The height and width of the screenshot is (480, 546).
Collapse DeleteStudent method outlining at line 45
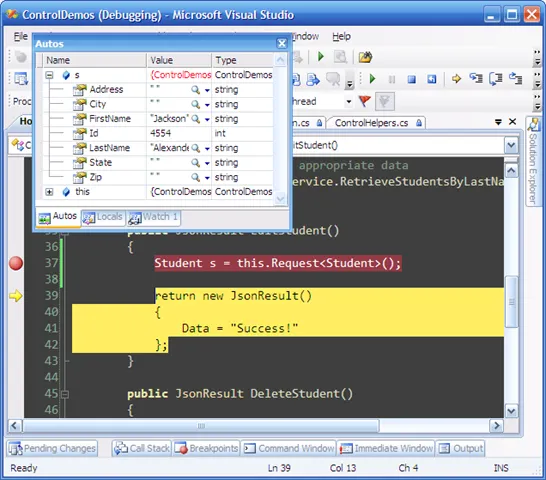[65, 395]
